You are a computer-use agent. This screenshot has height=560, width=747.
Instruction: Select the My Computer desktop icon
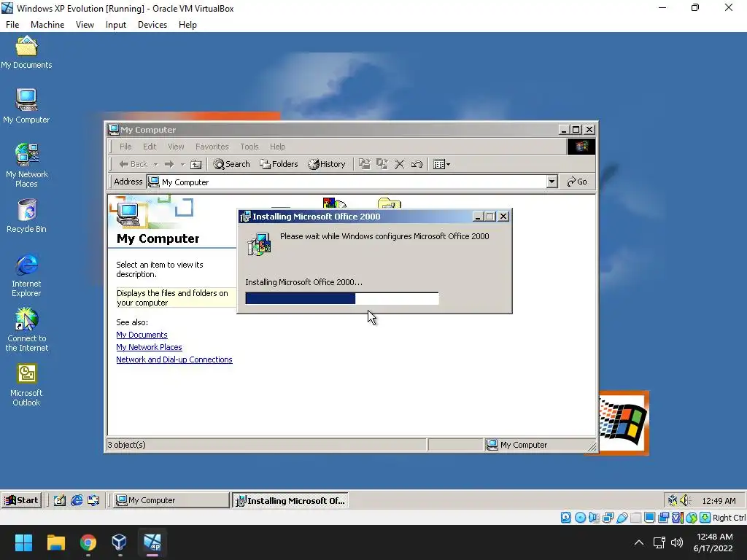coord(26,106)
